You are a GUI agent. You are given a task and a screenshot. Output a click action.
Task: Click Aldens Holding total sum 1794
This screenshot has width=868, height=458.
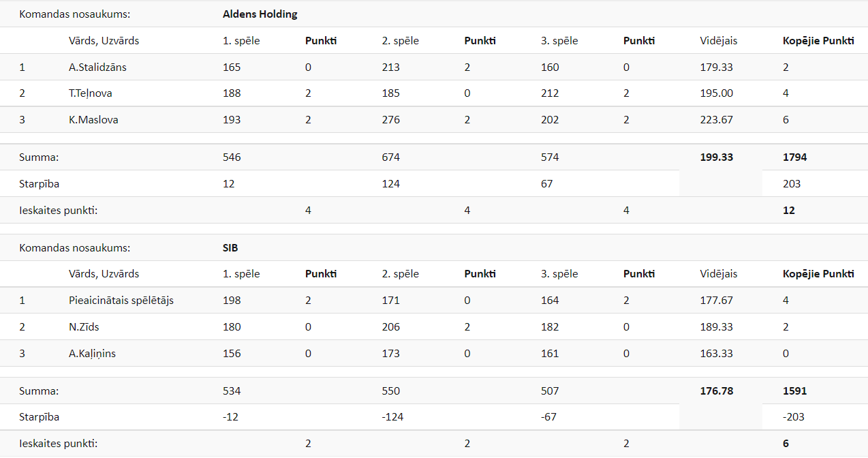795,157
